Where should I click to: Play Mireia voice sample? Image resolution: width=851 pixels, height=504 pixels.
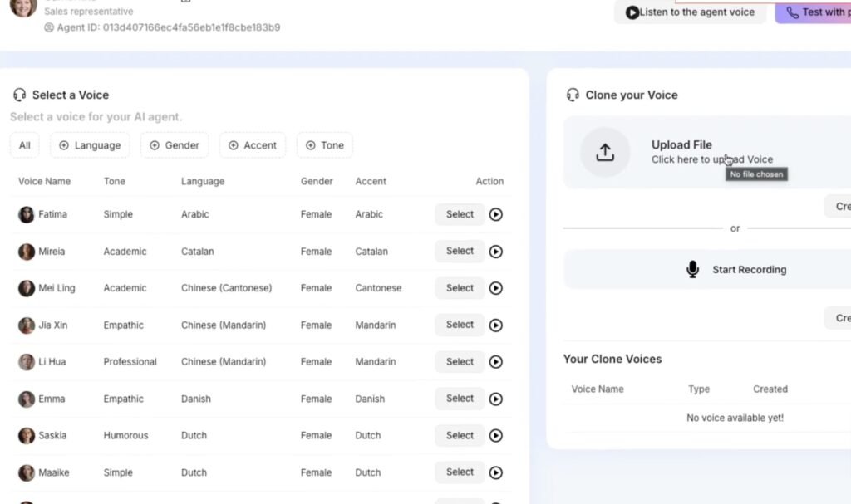tap(496, 252)
